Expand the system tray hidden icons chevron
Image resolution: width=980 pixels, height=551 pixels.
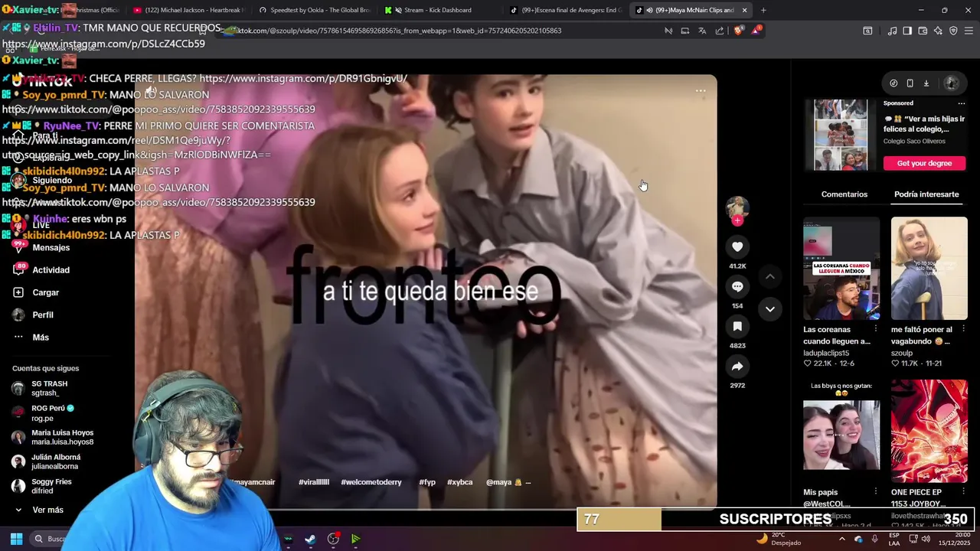[841, 539]
